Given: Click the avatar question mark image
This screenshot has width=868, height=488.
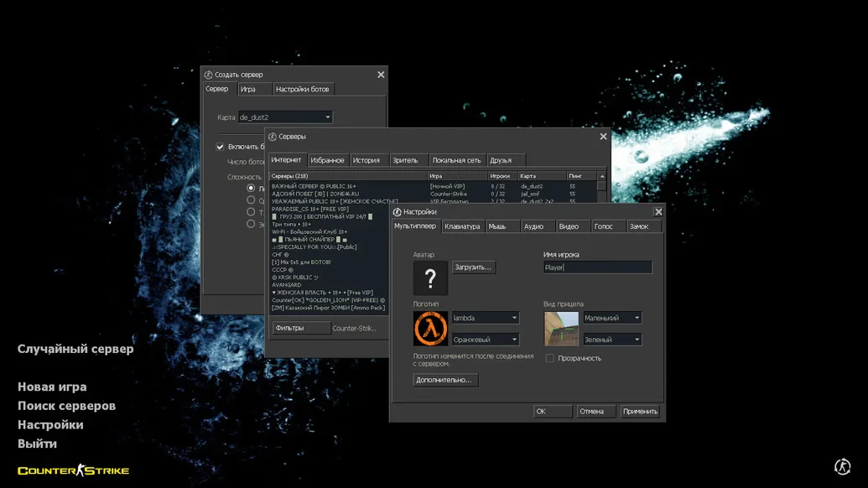Looking at the screenshot, I should click(x=430, y=278).
